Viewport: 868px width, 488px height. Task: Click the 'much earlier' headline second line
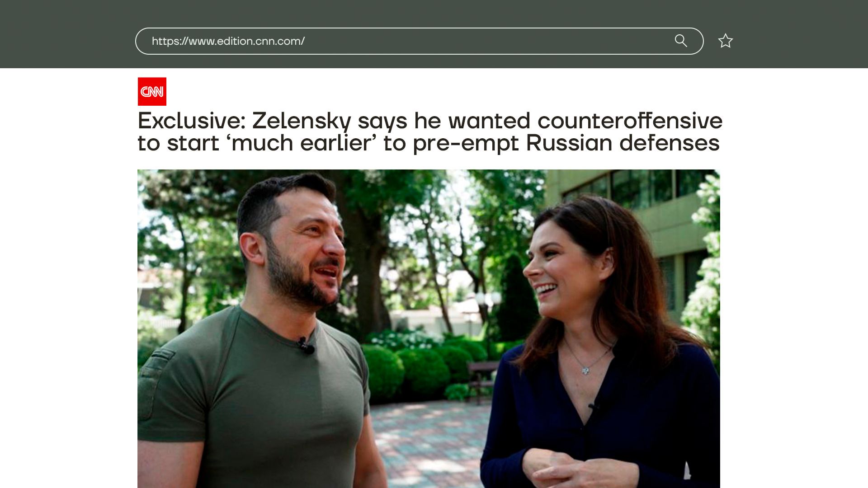point(429,143)
